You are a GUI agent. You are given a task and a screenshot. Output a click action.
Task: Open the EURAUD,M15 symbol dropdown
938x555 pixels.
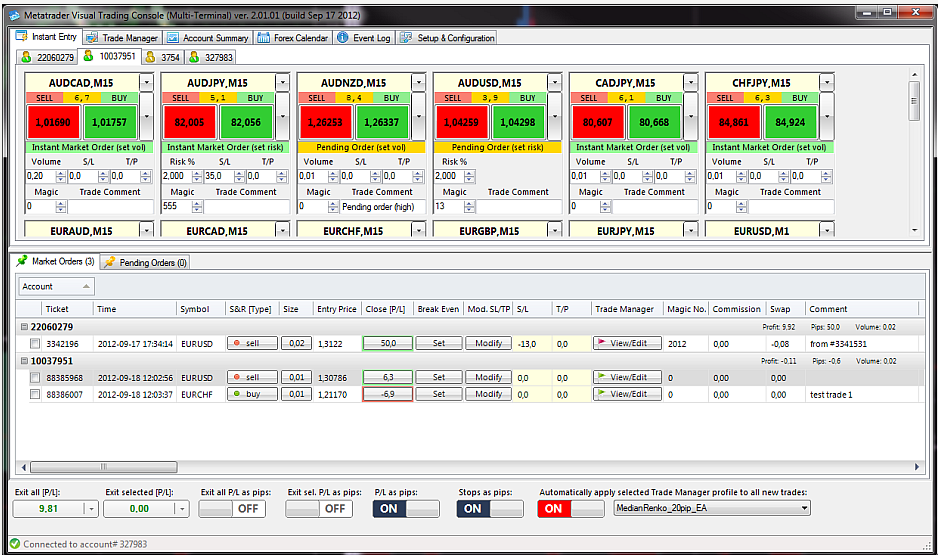click(x=147, y=230)
